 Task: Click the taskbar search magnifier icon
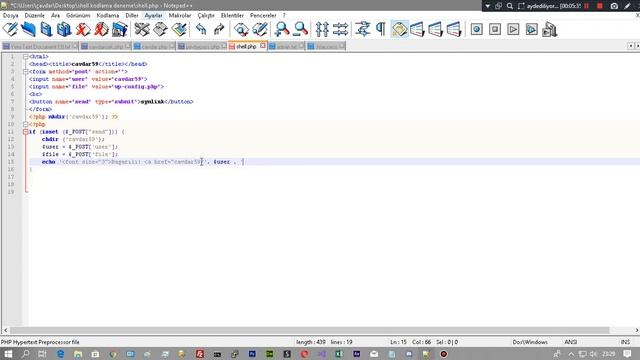[25, 354]
